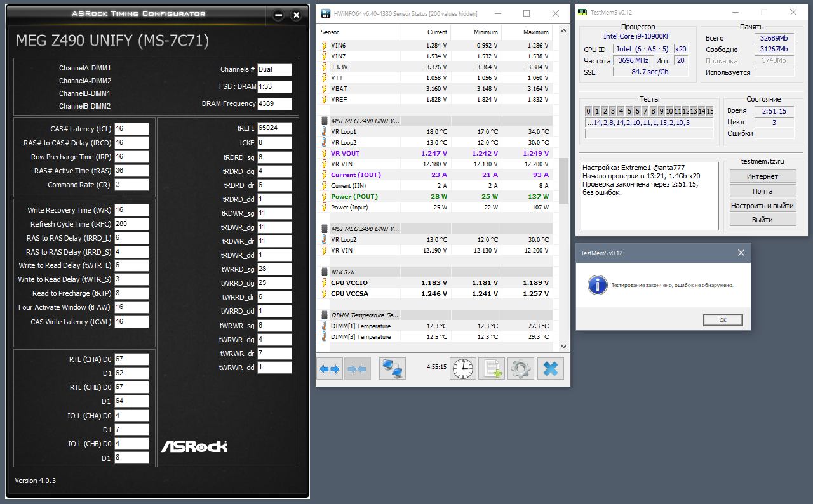Click the Настроить и выйти button
Screen dimensions: 813x504
pos(762,206)
